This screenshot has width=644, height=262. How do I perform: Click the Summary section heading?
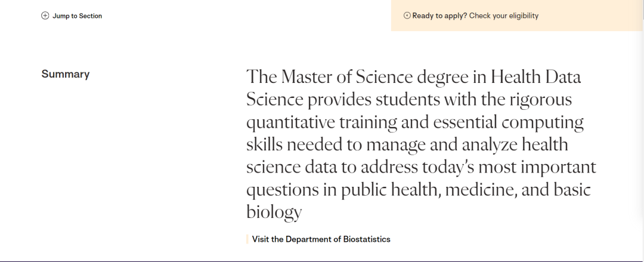coord(66,74)
